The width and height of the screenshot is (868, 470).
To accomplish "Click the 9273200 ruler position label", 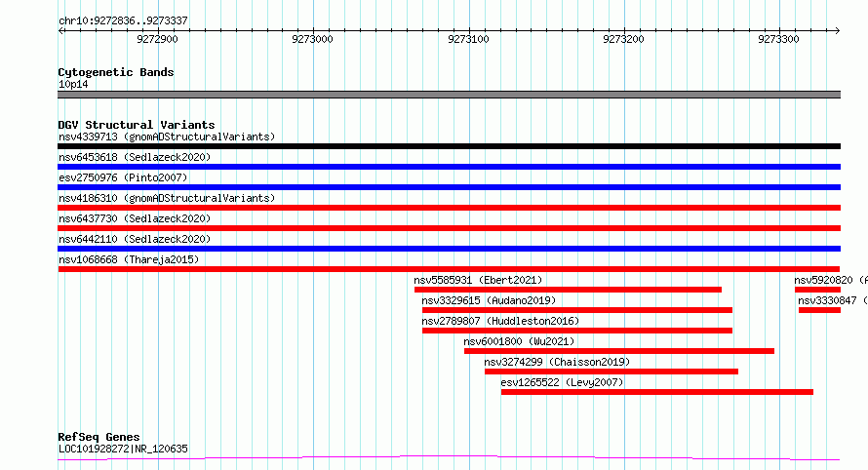I will click(623, 39).
